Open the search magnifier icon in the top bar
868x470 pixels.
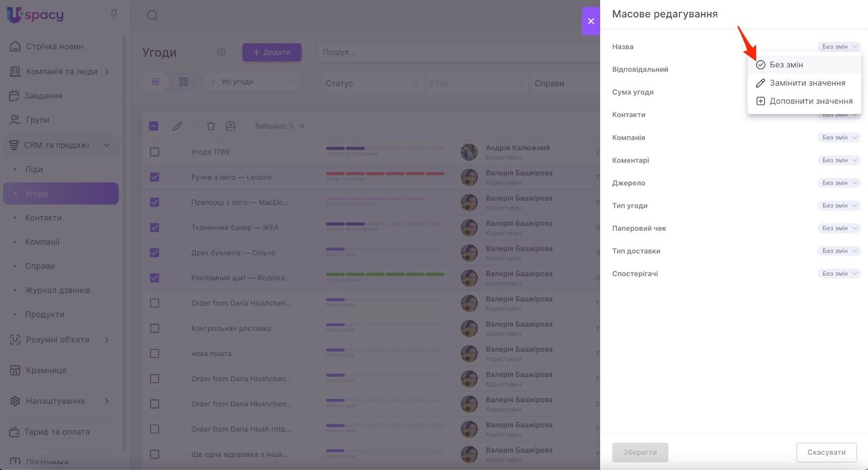pyautogui.click(x=152, y=15)
